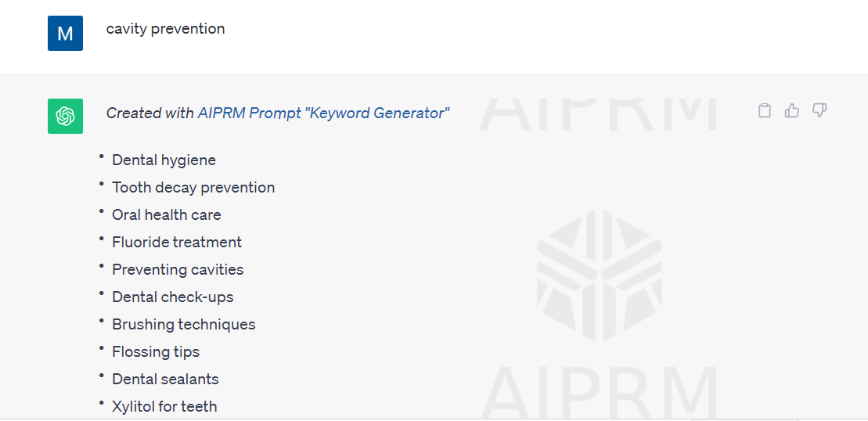Click the "Flossing tips" bullet

156,351
